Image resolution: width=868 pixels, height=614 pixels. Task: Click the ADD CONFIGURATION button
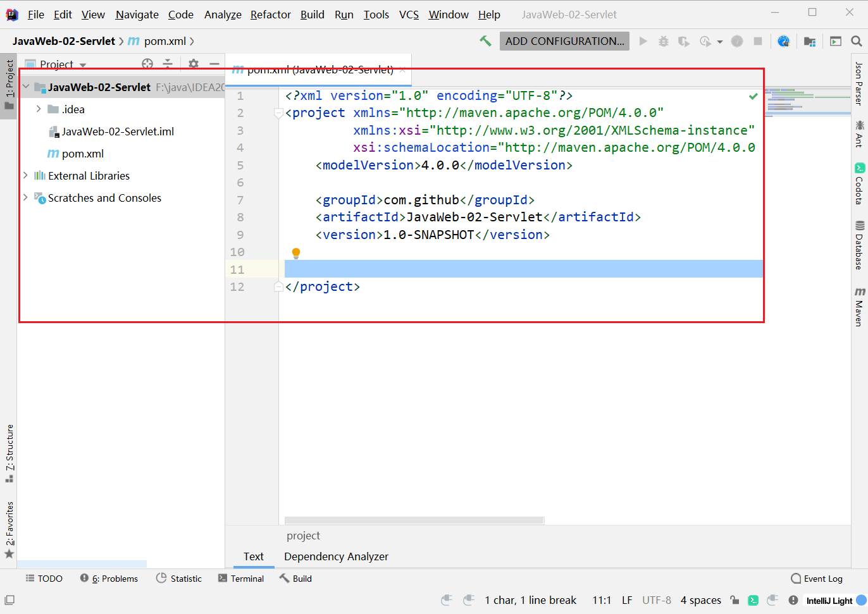point(564,41)
